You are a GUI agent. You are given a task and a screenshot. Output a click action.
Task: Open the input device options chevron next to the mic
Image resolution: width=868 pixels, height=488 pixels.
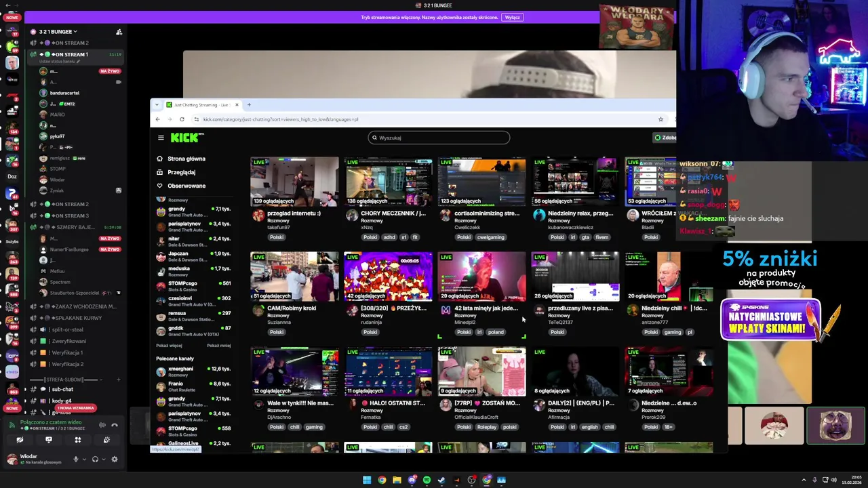tap(84, 459)
